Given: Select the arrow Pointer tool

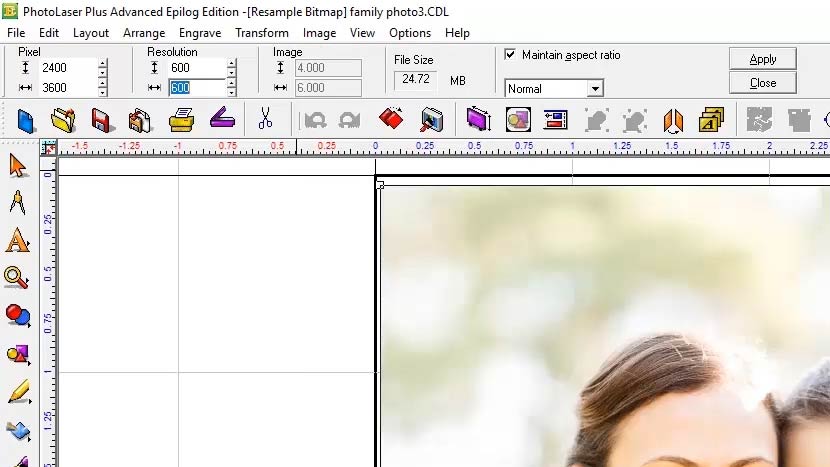Looking at the screenshot, I should click(18, 165).
